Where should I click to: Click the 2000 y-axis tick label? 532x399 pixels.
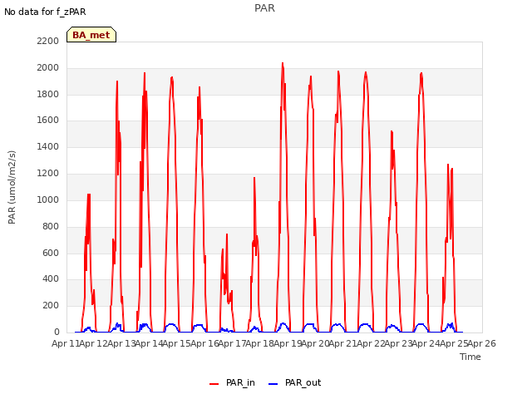(48, 67)
